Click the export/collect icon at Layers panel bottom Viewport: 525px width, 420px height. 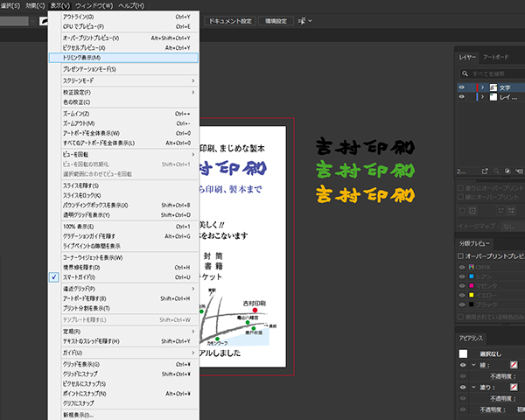pyautogui.click(x=485, y=171)
